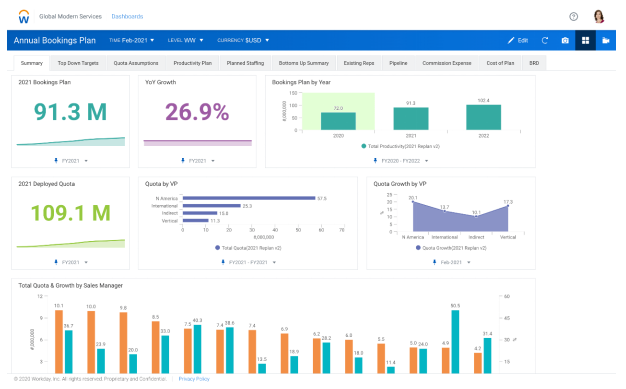Click the tall teal bar labeled 50.5
626x389 pixels.
click(455, 342)
